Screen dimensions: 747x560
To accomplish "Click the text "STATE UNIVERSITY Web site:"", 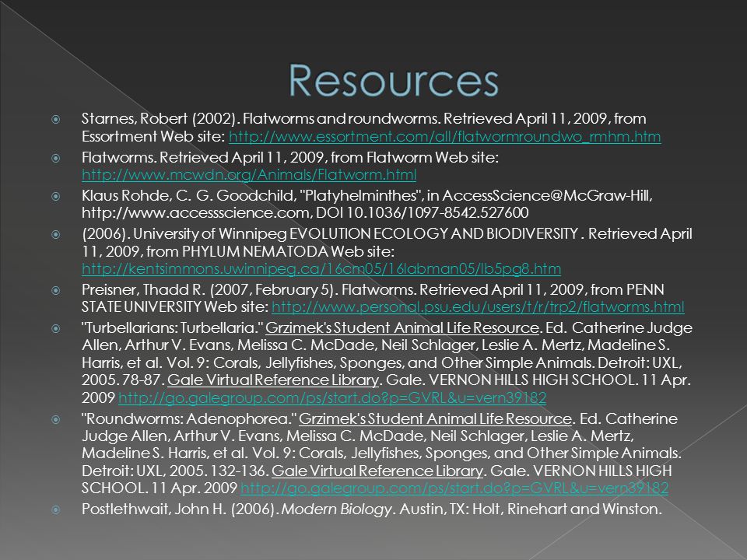I will pos(174,307).
